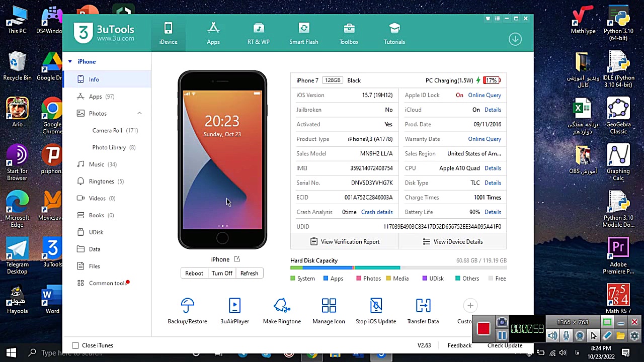
Task: Open Battery Life Details link
Action: (493, 212)
